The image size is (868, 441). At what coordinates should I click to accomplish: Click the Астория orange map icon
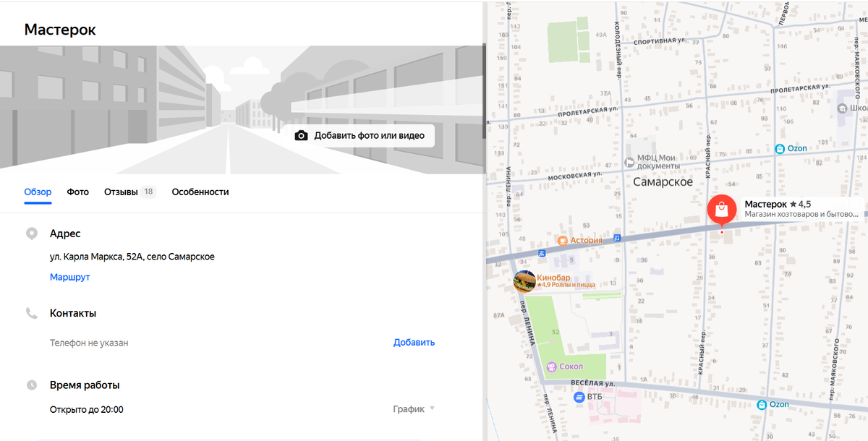562,241
